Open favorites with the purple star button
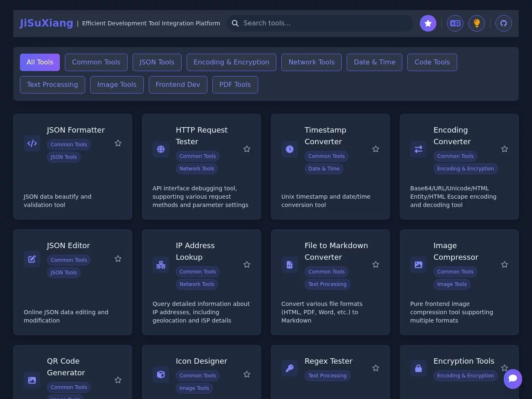The width and height of the screenshot is (532, 399). (428, 23)
